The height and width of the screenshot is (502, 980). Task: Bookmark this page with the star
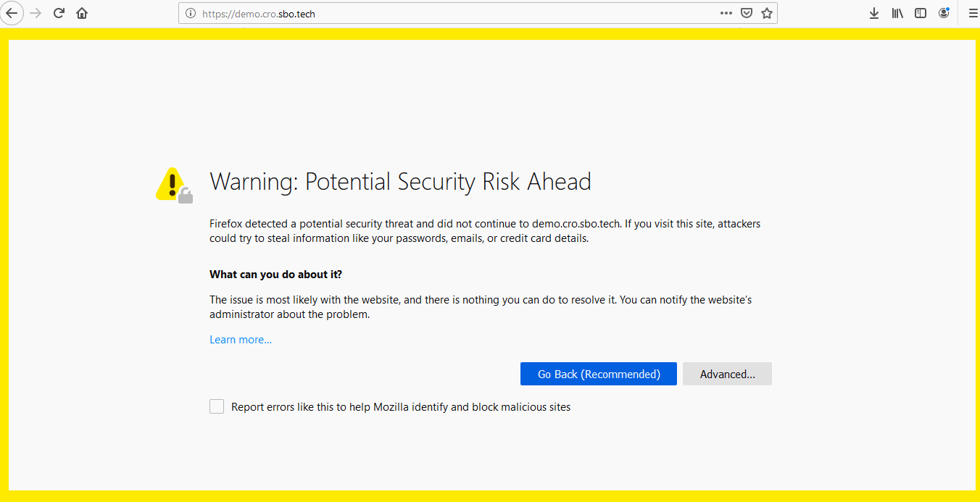[x=767, y=13]
